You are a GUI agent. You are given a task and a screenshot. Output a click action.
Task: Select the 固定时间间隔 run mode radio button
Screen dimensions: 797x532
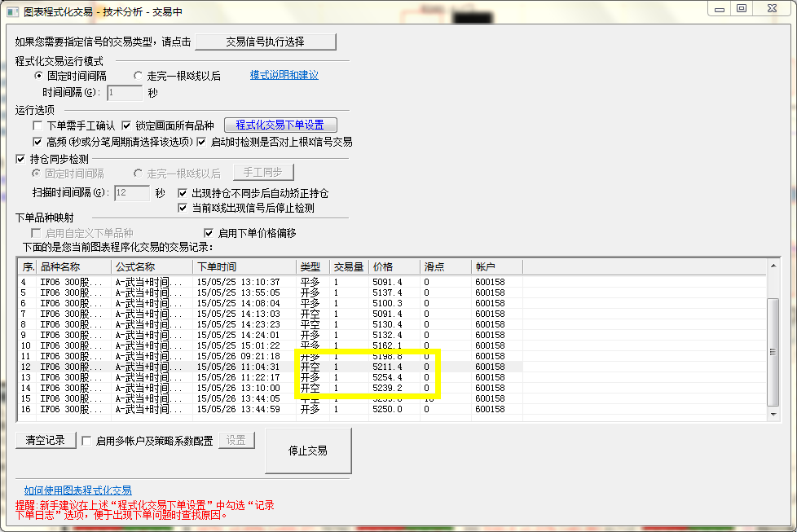(38, 76)
